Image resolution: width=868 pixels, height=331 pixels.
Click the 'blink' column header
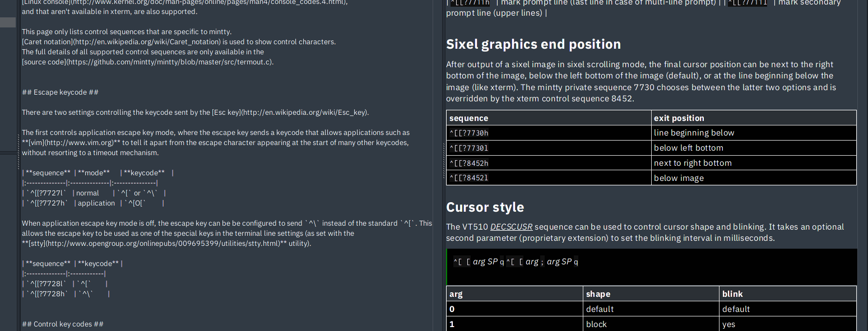pos(732,294)
